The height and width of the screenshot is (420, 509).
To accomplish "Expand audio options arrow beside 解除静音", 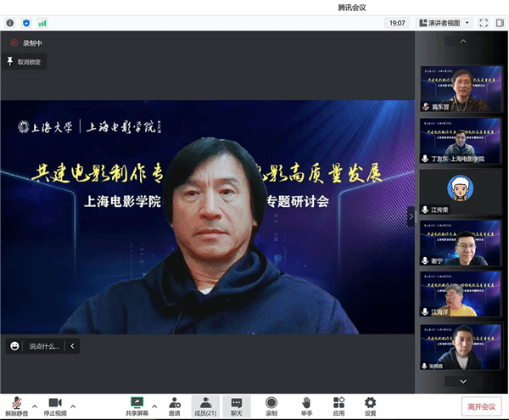I will [x=35, y=405].
